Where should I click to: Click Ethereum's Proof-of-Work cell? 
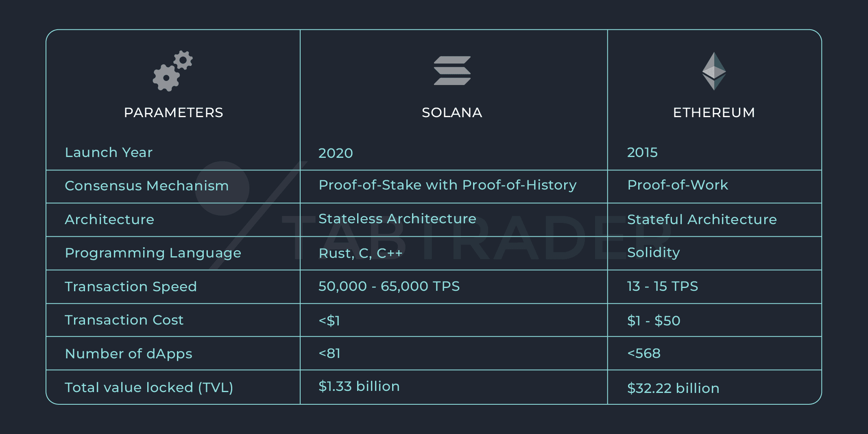[x=678, y=185]
